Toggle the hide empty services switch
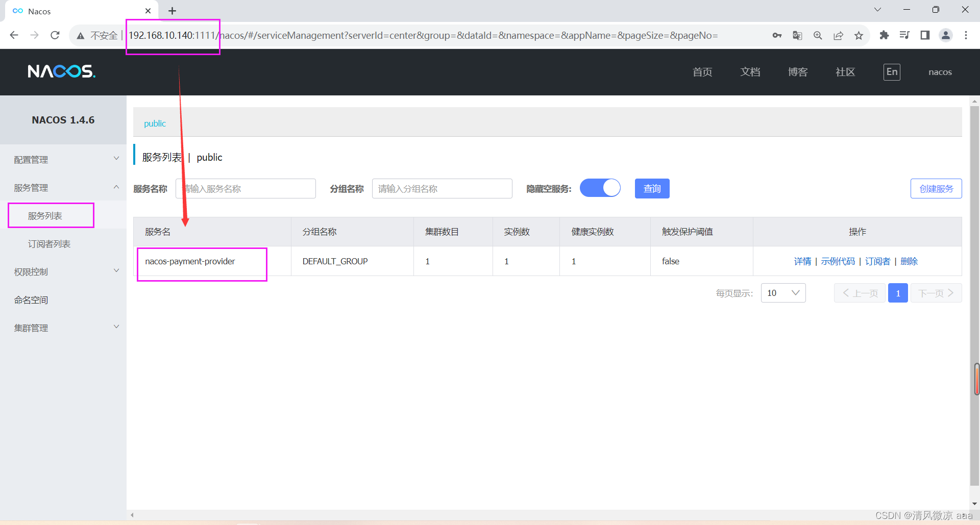This screenshot has height=525, width=980. (x=600, y=188)
